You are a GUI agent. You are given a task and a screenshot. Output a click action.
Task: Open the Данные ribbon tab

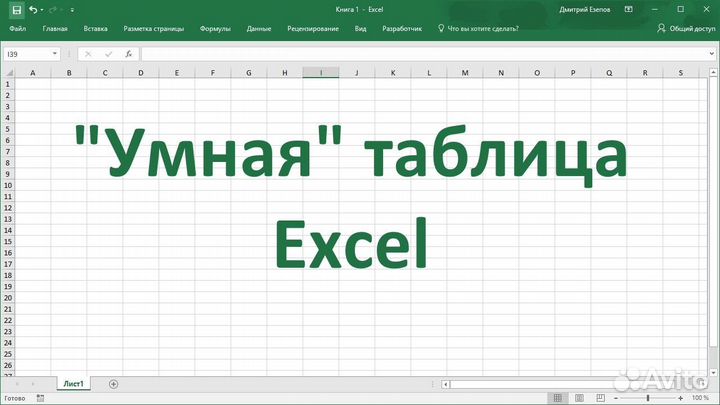coord(259,28)
